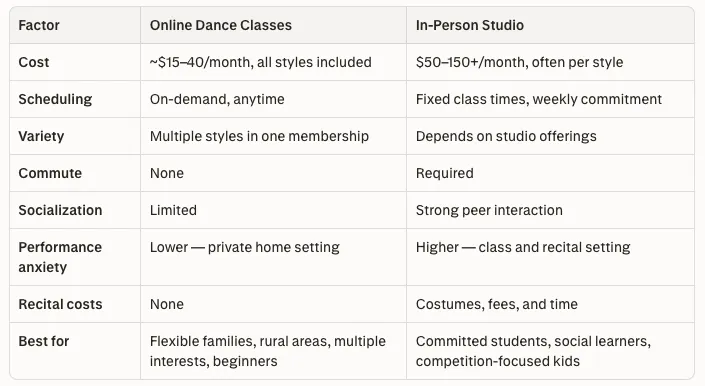Screen dimensions: 705x386
Task: Click the On-demand, anytime cell
Action: pos(217,99)
